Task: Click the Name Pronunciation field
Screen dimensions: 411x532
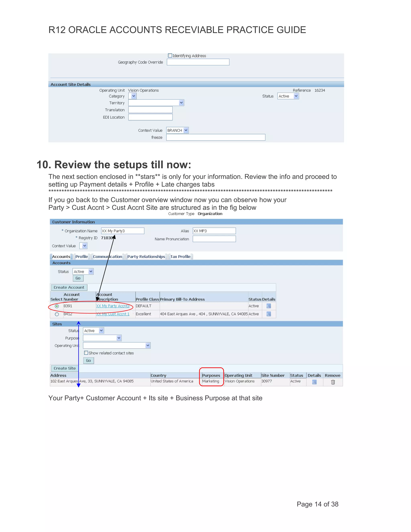Action: (214, 239)
